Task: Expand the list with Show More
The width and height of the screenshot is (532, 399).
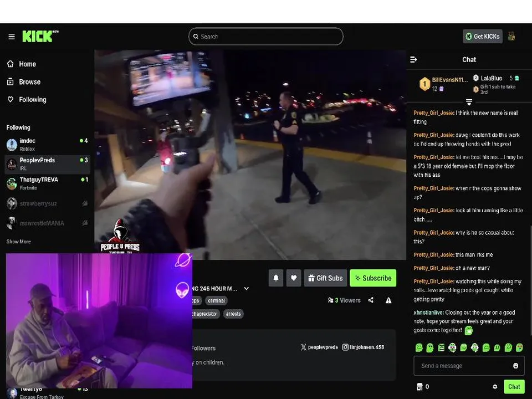Action: coord(19,242)
